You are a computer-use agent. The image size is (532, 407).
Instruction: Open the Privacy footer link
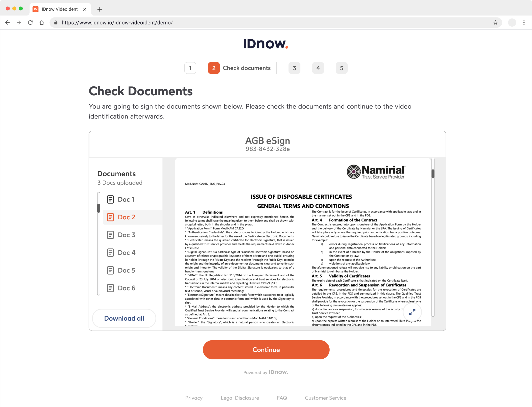click(194, 398)
